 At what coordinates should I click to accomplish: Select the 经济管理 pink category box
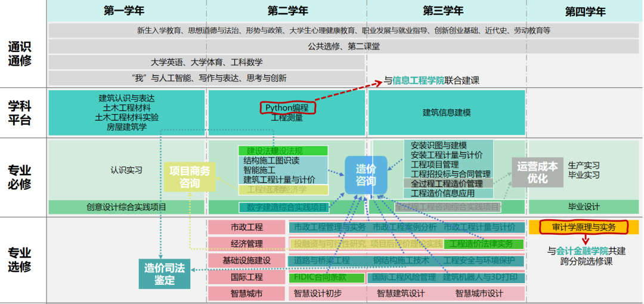point(246,244)
